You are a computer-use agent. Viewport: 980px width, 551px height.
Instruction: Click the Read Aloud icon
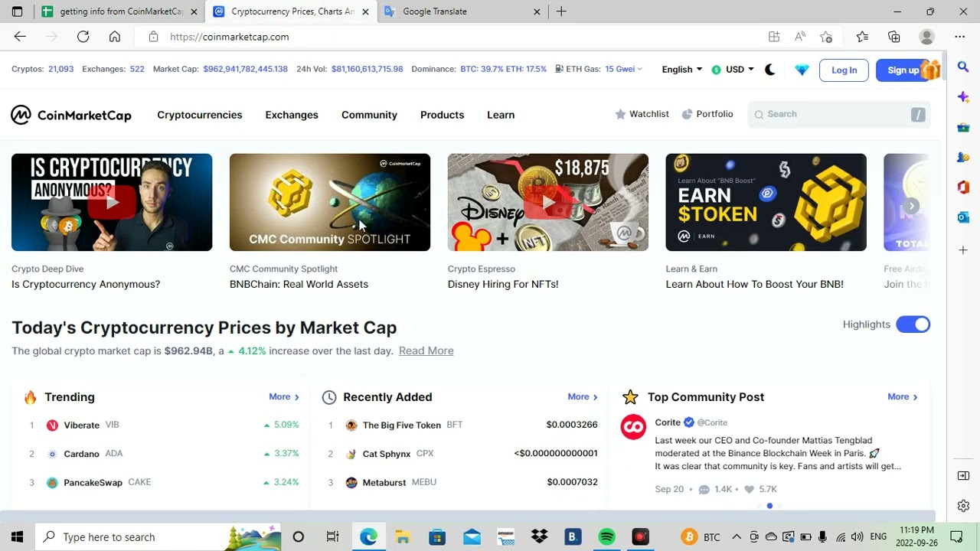[800, 37]
